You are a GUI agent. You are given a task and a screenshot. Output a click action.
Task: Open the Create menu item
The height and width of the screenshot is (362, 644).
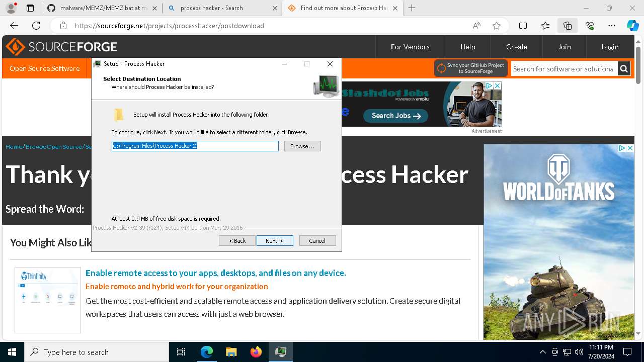[x=517, y=47]
